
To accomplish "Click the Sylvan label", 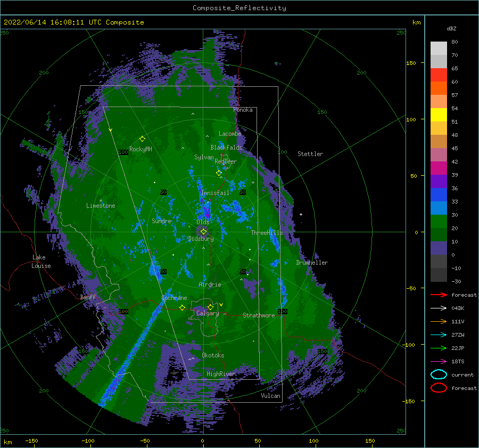I will [x=204, y=157].
